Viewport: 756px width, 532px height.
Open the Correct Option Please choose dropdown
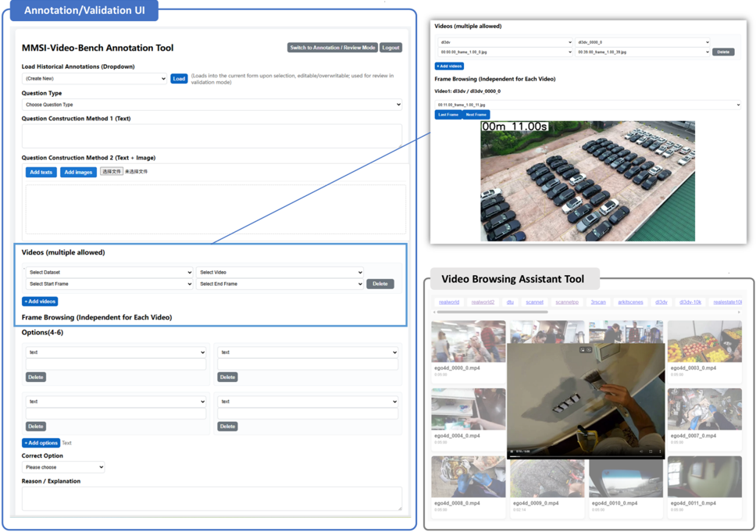[x=63, y=467]
